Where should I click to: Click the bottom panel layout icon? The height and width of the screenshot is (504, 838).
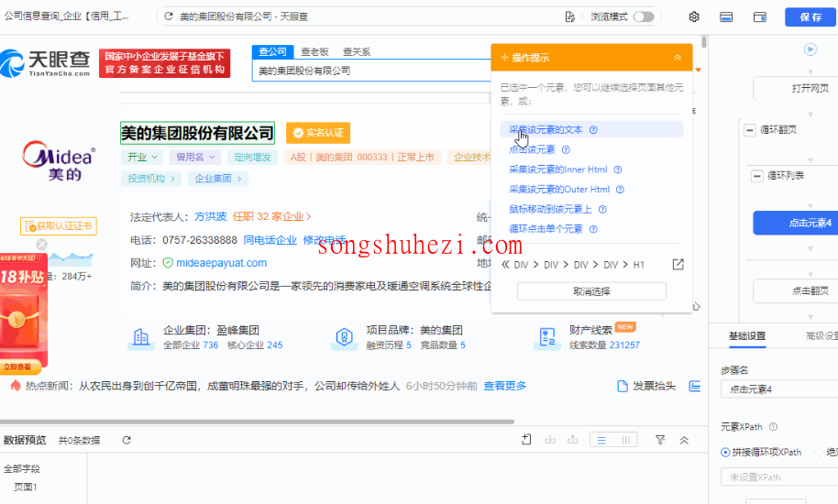coord(726,17)
